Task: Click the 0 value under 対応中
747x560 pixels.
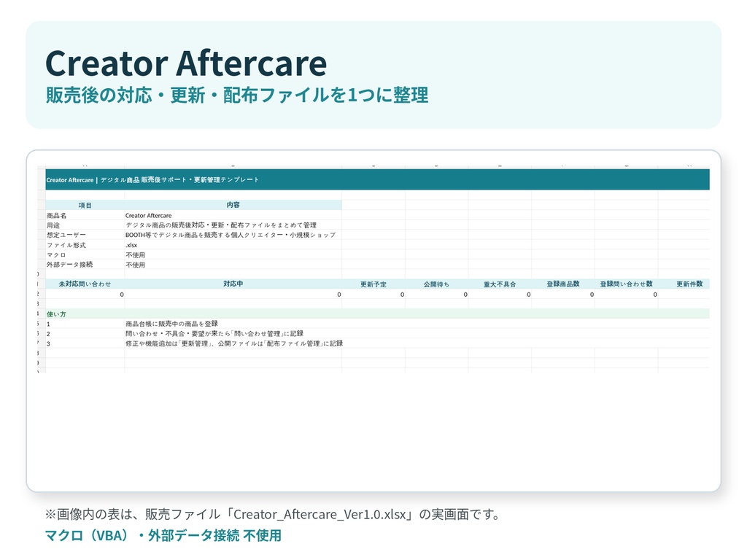Action: (x=233, y=295)
